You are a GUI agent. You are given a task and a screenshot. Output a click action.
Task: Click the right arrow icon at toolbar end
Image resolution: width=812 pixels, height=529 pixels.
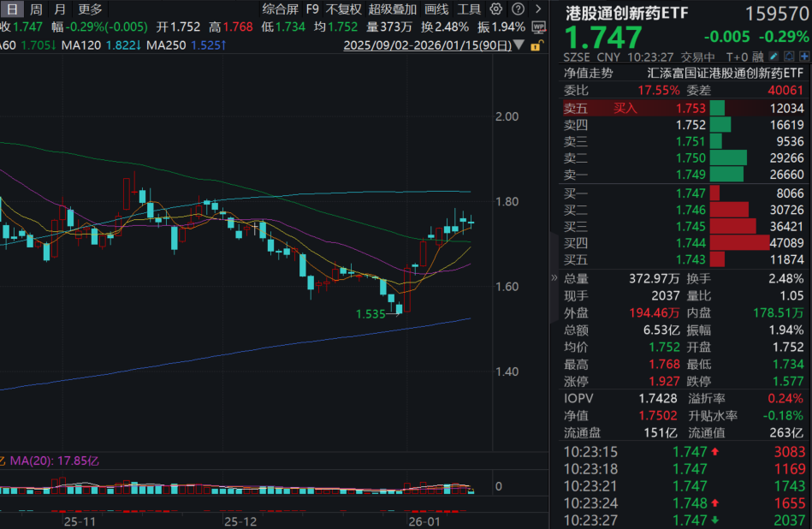point(538,9)
